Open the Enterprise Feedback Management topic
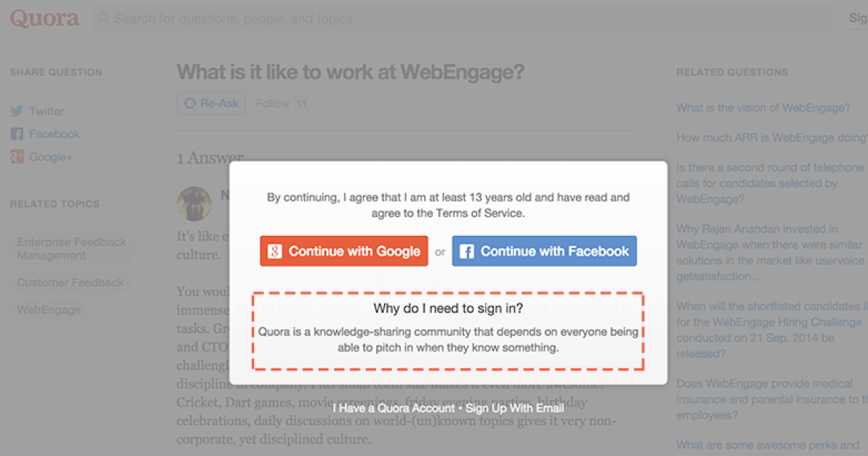 point(71,248)
